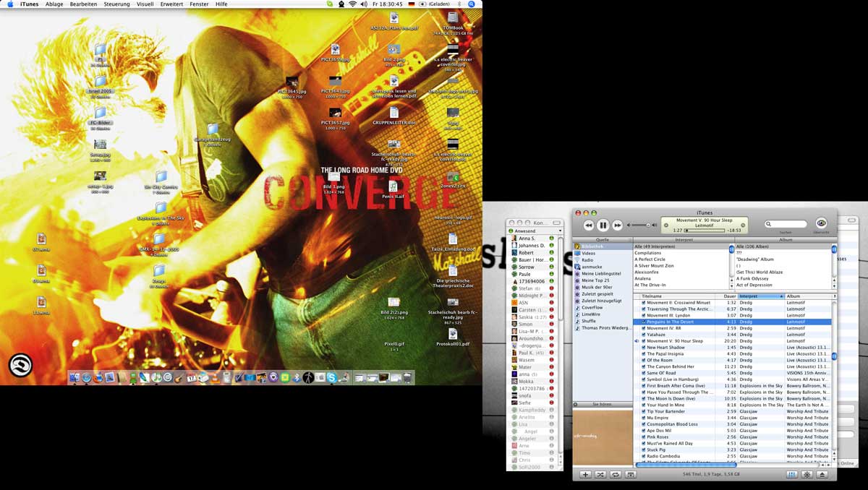
Task: Select Compilations in the Interpret browser
Action: tap(681, 253)
